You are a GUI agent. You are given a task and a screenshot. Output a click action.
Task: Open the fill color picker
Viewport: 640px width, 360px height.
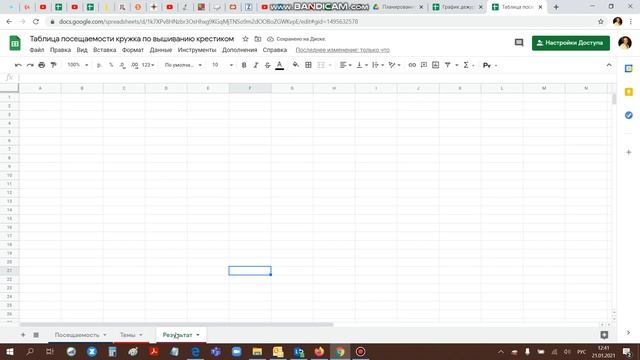(296, 65)
